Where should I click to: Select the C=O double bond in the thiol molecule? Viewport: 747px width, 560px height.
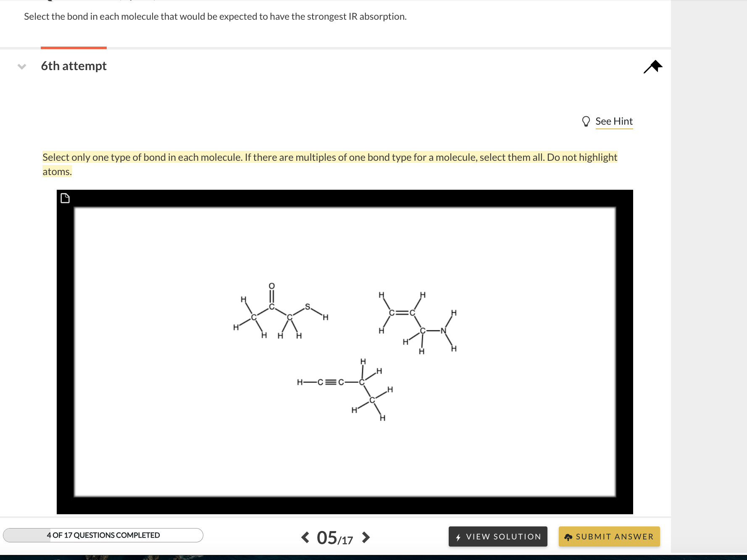[272, 296]
